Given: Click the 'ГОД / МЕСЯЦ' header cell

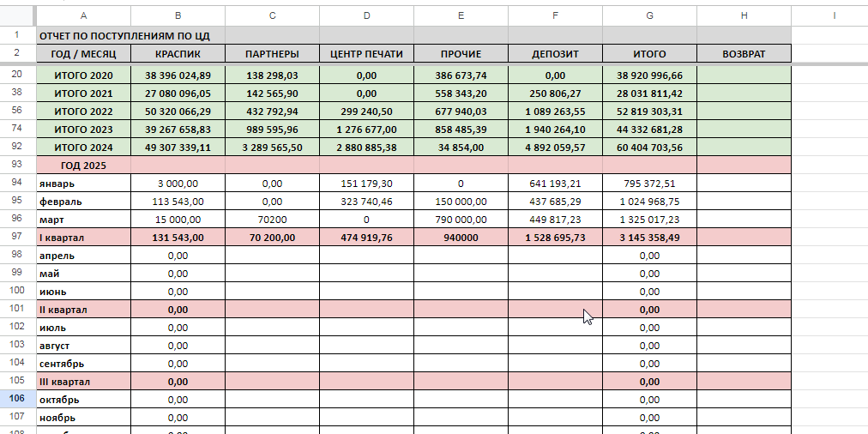Looking at the screenshot, I should [83, 54].
